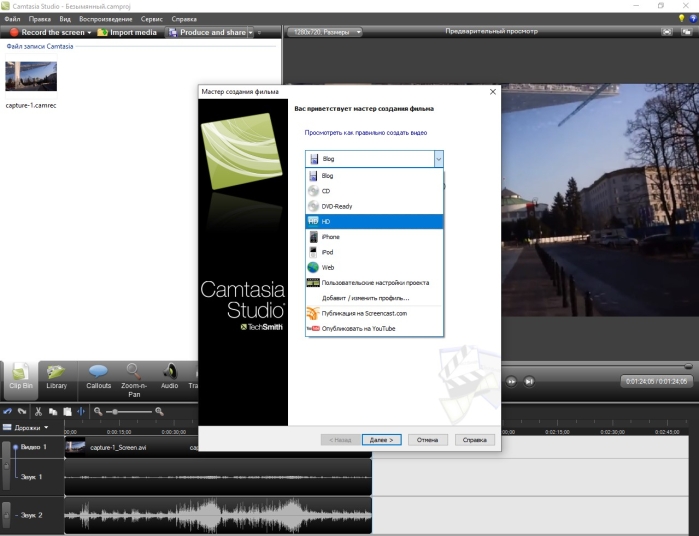Click the Видео 1 track label

[x=33, y=447]
